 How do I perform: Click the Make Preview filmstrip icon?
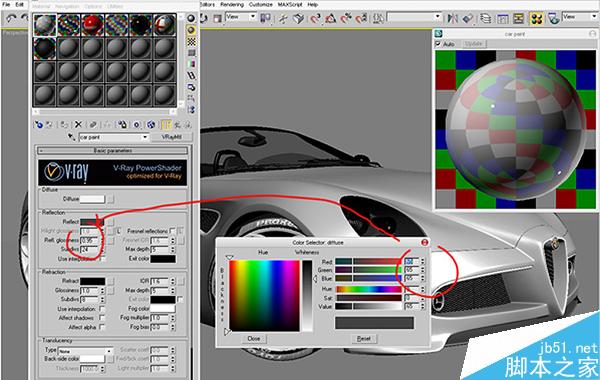[191, 75]
